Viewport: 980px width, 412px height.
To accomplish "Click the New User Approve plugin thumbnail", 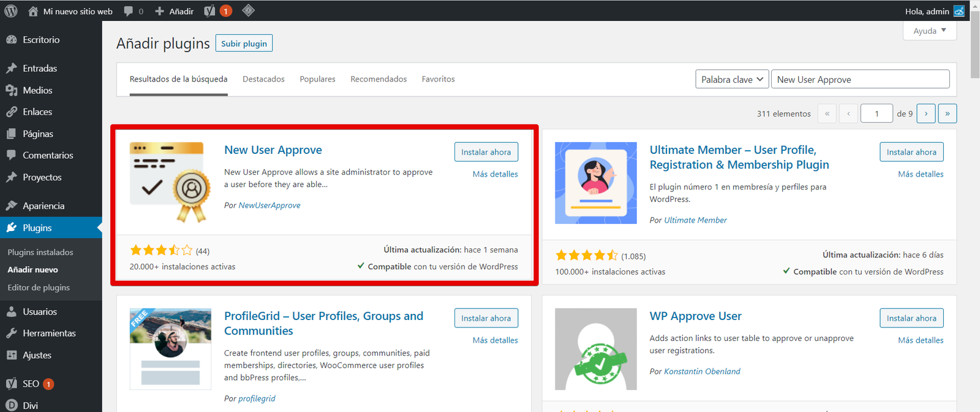I will 170,183.
